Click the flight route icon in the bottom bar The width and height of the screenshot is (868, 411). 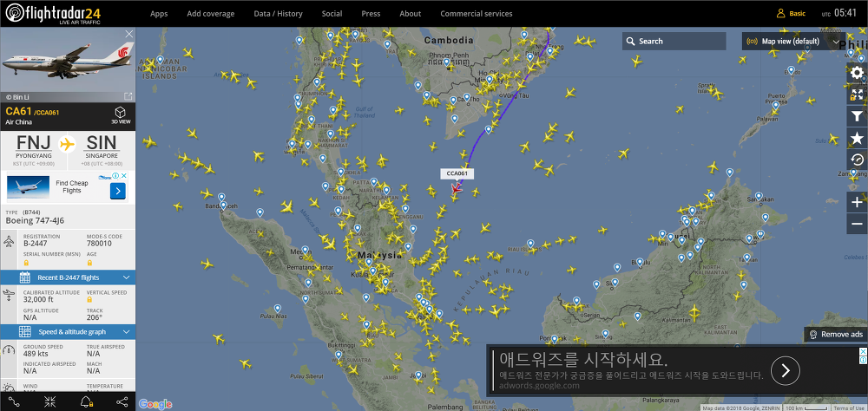pos(15,402)
